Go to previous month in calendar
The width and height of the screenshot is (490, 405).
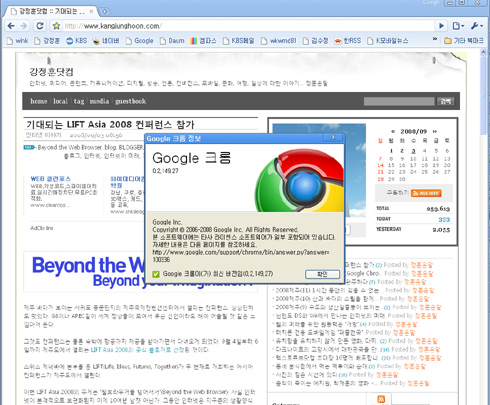pos(393,131)
